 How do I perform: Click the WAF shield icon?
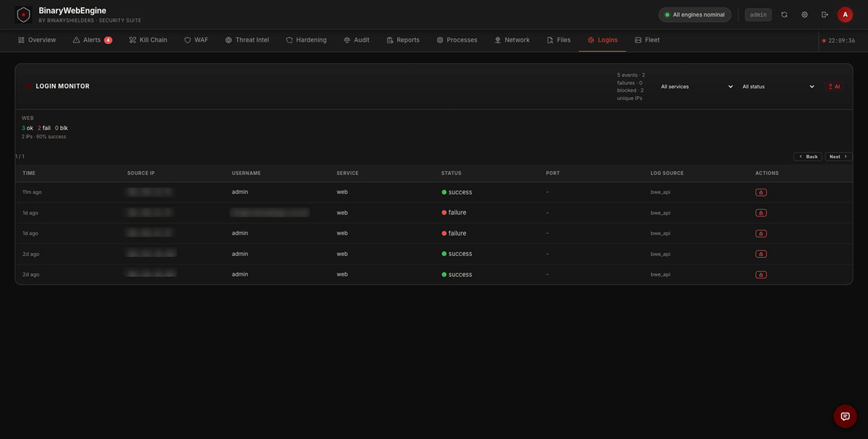click(187, 40)
